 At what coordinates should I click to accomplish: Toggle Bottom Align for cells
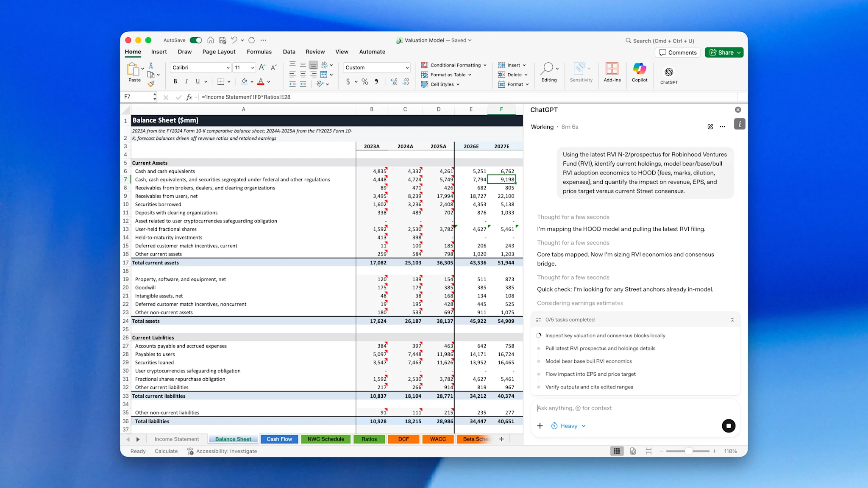(x=313, y=65)
